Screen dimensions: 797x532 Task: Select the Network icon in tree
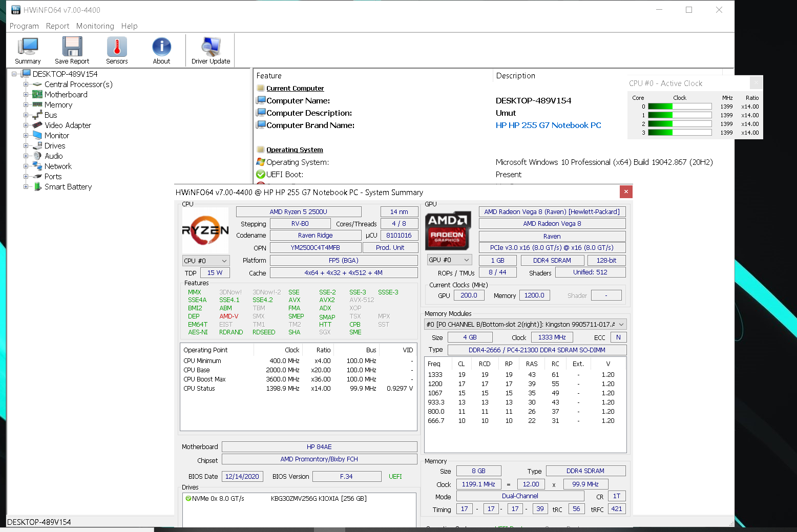[x=37, y=166]
